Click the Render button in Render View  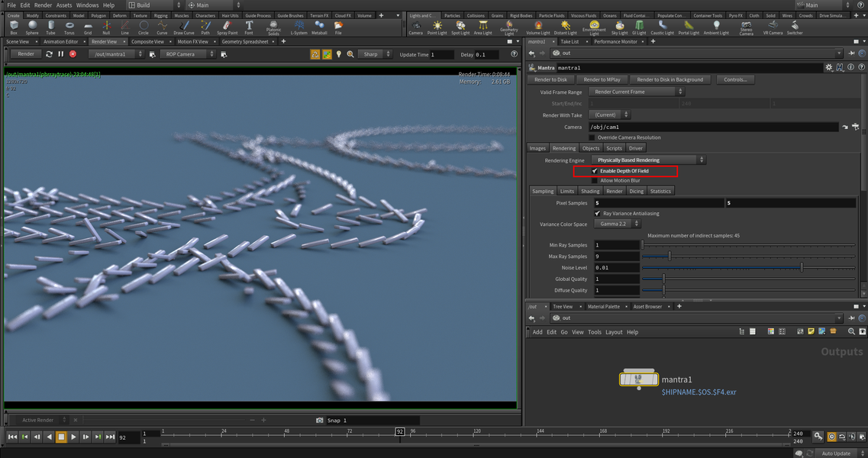[x=26, y=54]
